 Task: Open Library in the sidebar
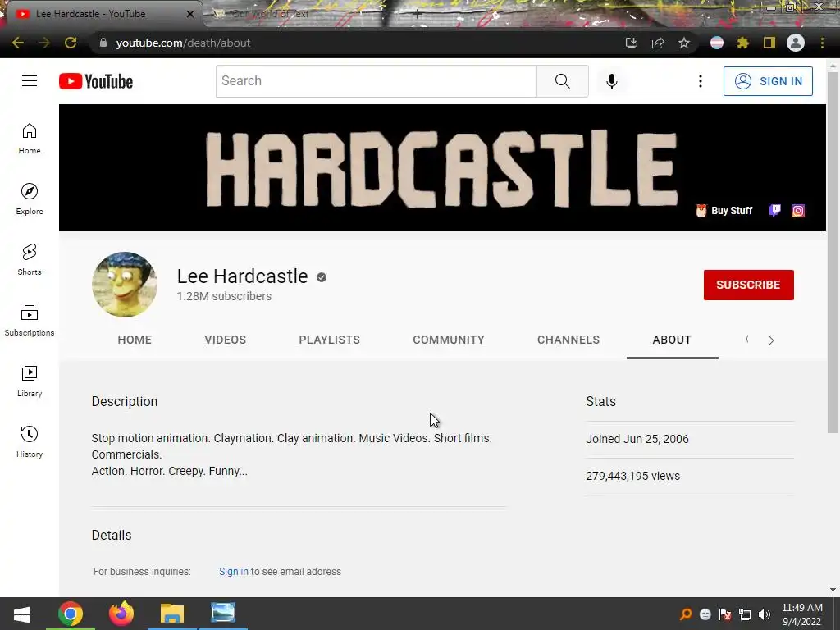coord(30,381)
